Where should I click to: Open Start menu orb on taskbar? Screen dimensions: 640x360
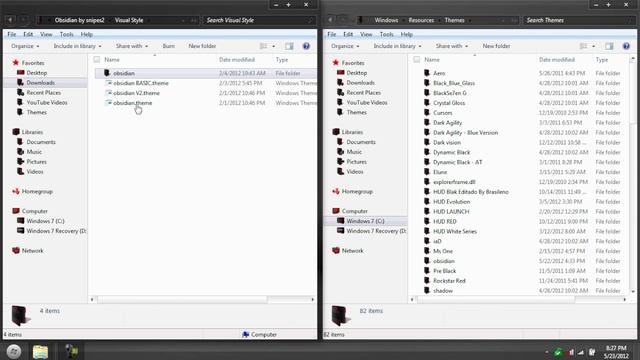[x=14, y=351]
